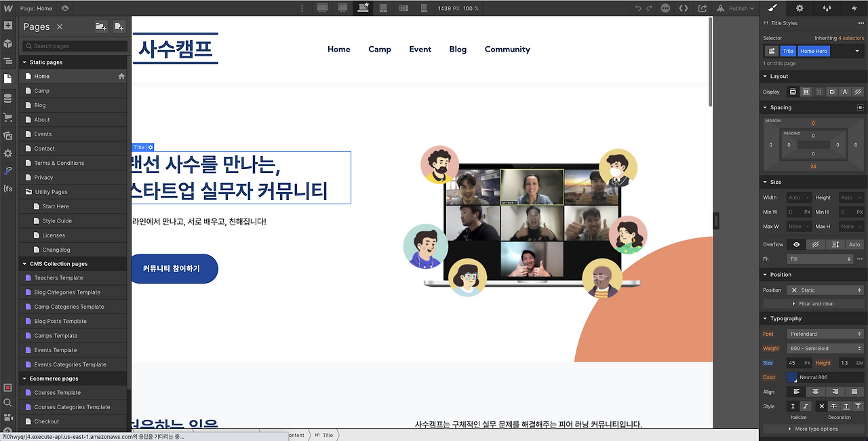Create a new page
868x441 pixels.
tap(119, 26)
